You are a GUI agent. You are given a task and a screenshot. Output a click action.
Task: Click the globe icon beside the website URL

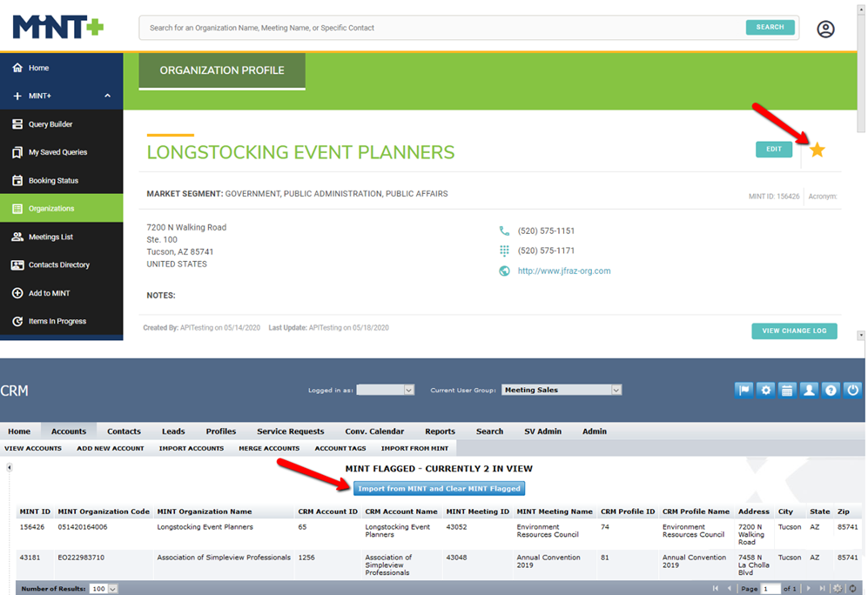pos(504,271)
